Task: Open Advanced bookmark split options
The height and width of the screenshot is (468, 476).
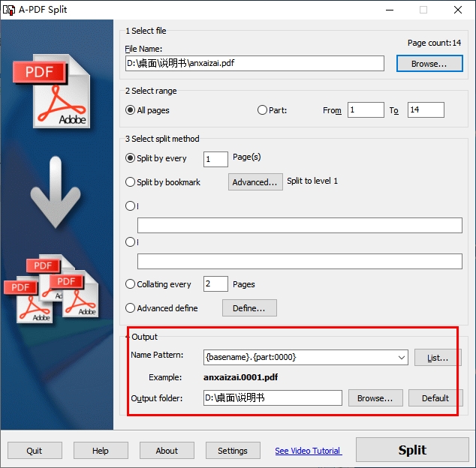Action: [x=255, y=182]
